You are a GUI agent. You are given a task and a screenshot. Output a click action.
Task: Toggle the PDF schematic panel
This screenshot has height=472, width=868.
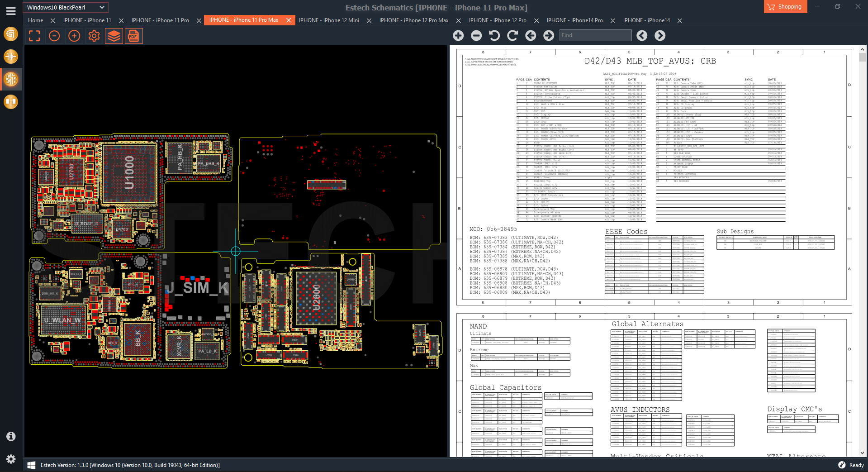point(133,36)
